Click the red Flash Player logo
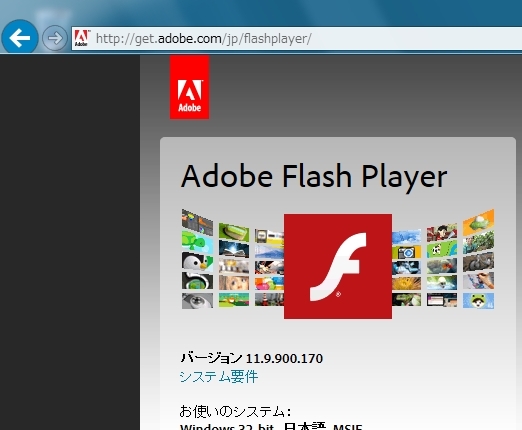522x430 pixels. [338, 266]
